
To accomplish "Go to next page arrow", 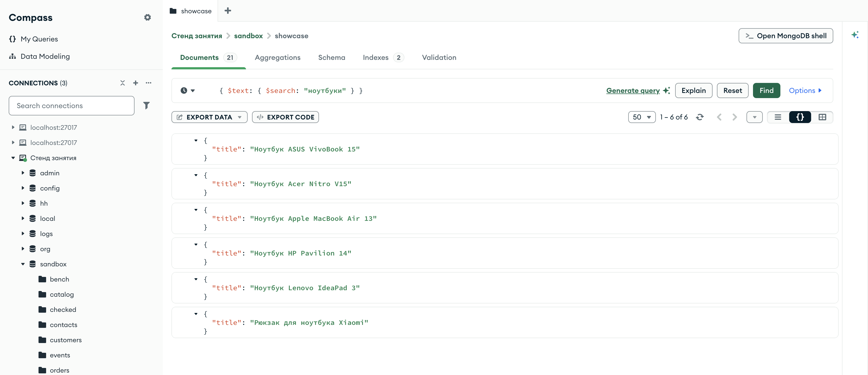I will (735, 117).
